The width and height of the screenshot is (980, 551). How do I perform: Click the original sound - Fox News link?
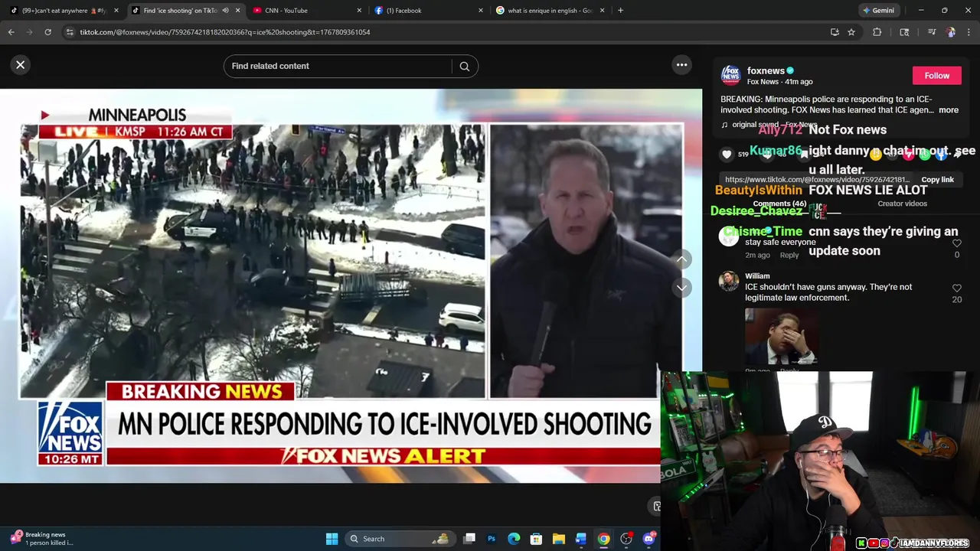774,125
